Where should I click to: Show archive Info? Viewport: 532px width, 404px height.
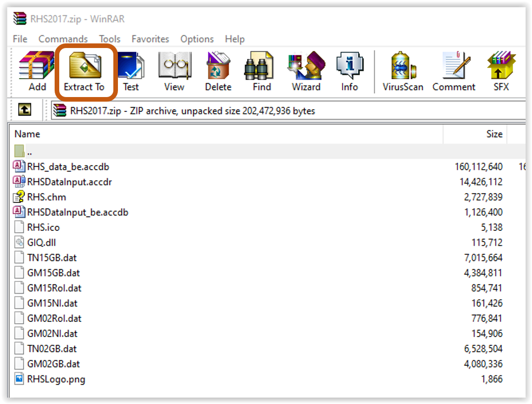click(349, 72)
